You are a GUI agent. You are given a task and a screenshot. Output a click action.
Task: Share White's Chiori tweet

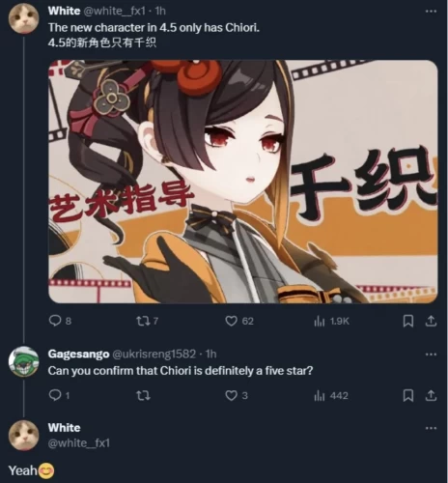[431, 321]
